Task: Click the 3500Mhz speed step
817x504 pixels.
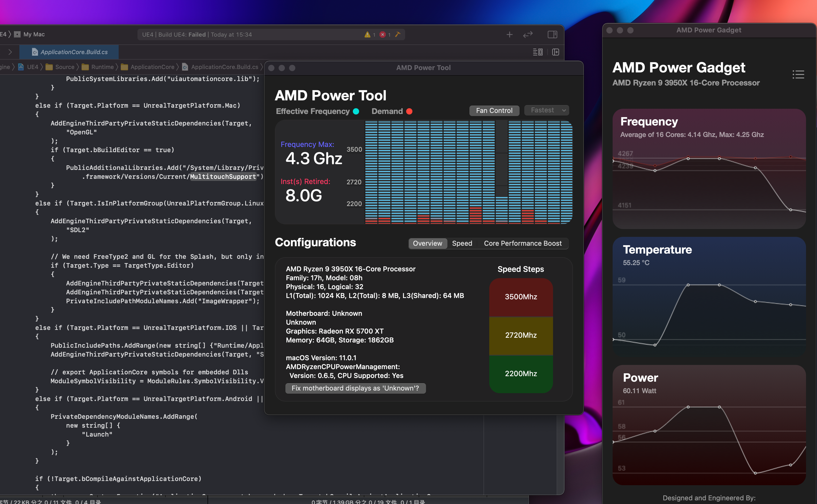Action: pyautogui.click(x=521, y=297)
